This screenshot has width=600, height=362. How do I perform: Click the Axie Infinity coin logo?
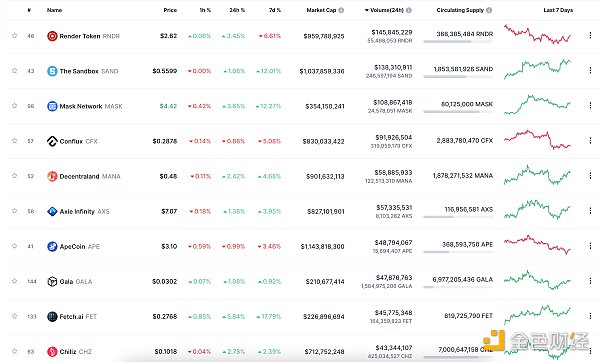(x=52, y=211)
